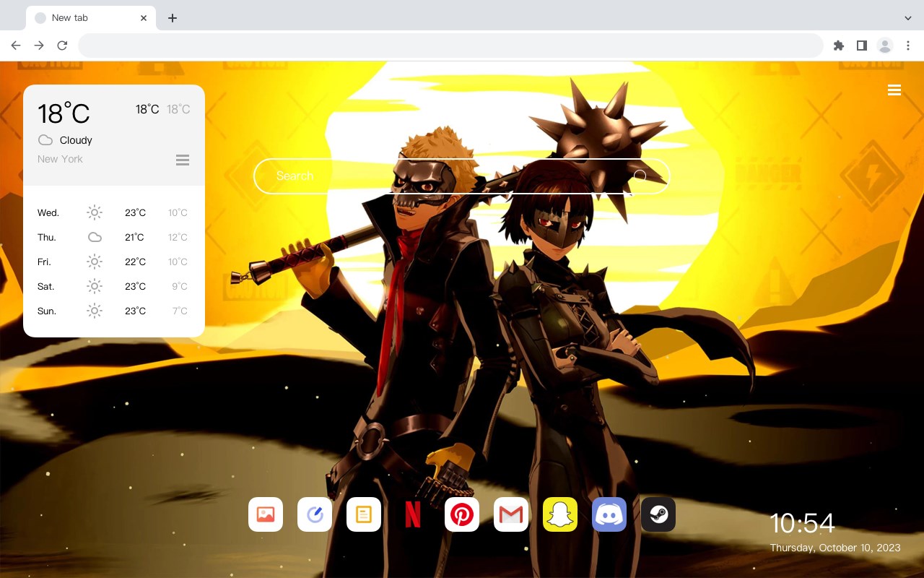
Task: Click Thursday's cloud weather icon
Action: click(95, 237)
